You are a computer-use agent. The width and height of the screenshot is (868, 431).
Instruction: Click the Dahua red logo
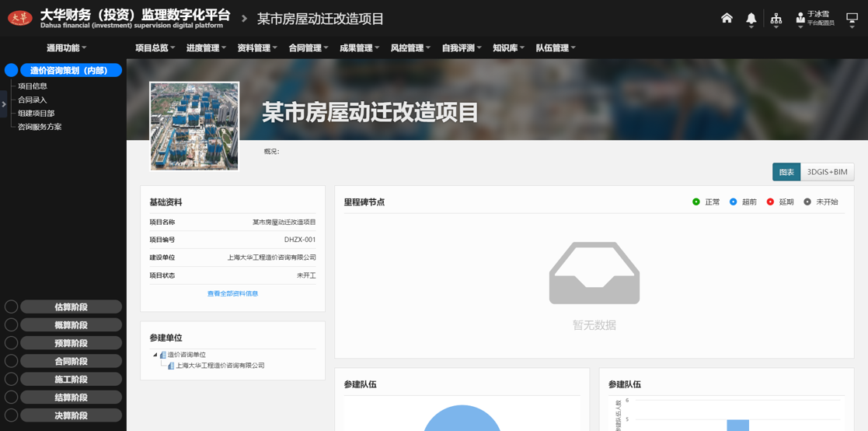pos(20,18)
